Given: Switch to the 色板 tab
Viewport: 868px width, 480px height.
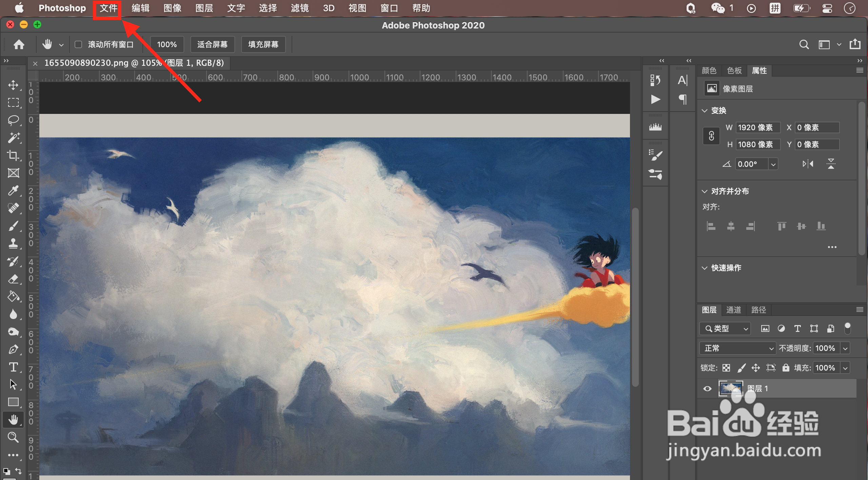Looking at the screenshot, I should click(734, 71).
